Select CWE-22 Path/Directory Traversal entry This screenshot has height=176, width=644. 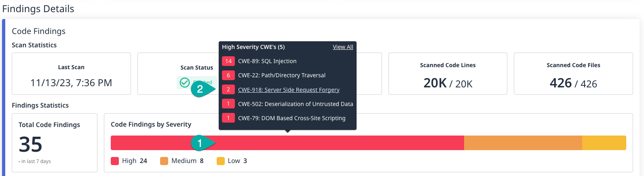[x=282, y=75]
